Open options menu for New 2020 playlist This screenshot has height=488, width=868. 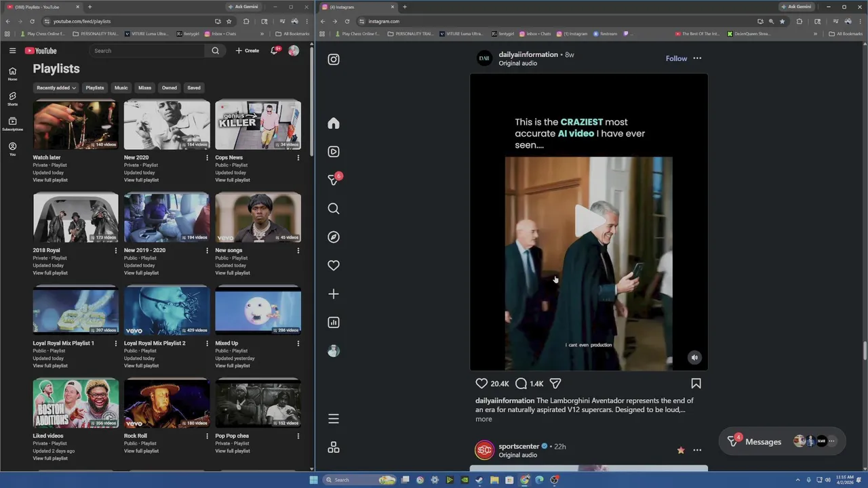pyautogui.click(x=207, y=158)
